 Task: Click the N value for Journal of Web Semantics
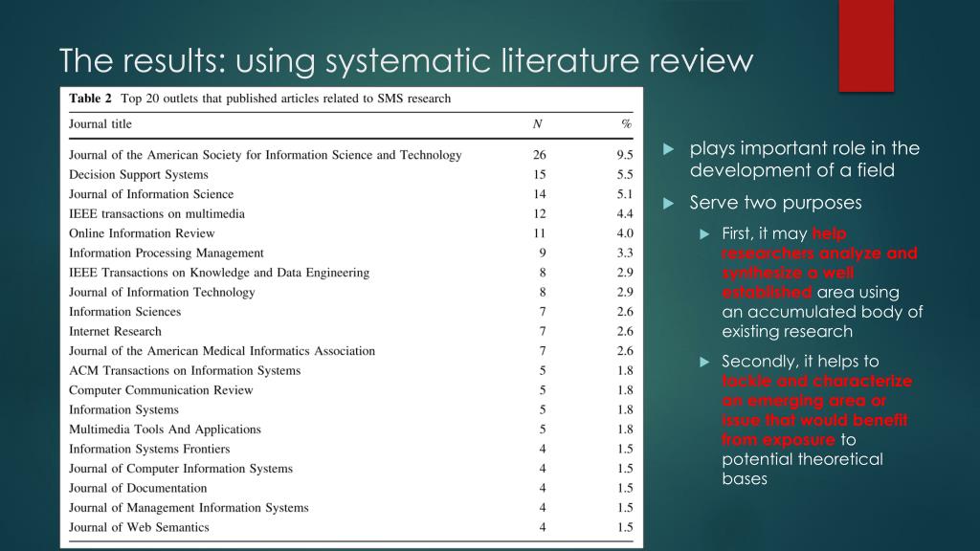coord(543,527)
